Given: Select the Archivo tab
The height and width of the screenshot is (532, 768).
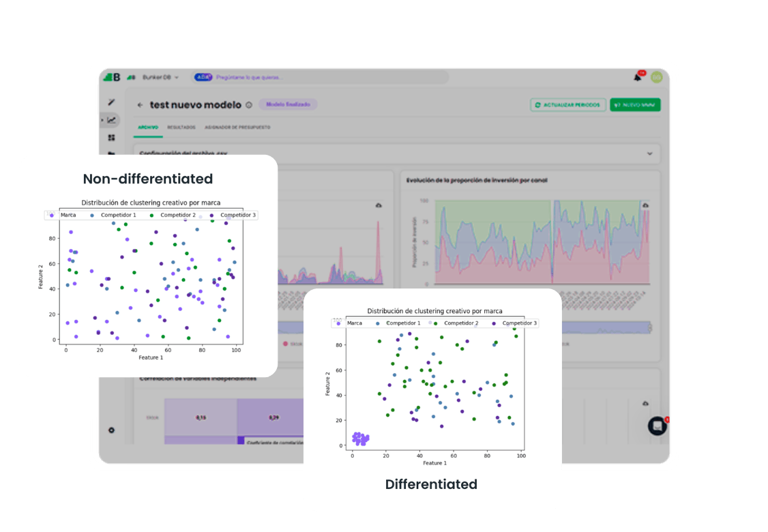Looking at the screenshot, I should point(148,128).
